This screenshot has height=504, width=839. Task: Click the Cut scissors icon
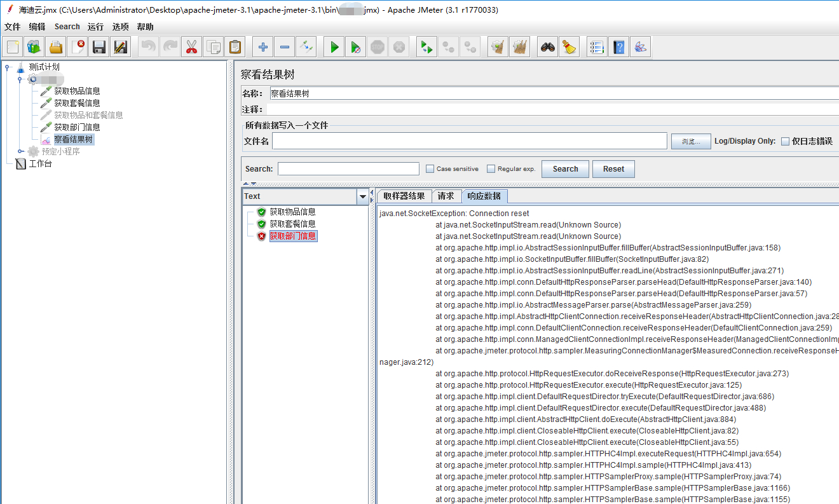(191, 47)
